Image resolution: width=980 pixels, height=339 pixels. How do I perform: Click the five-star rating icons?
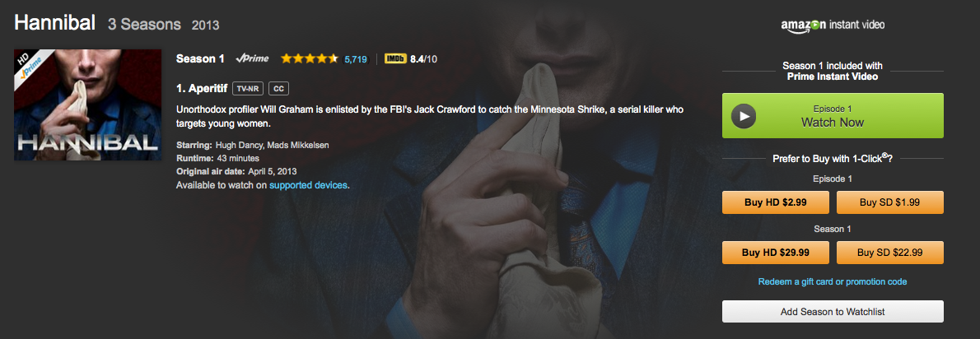click(310, 58)
